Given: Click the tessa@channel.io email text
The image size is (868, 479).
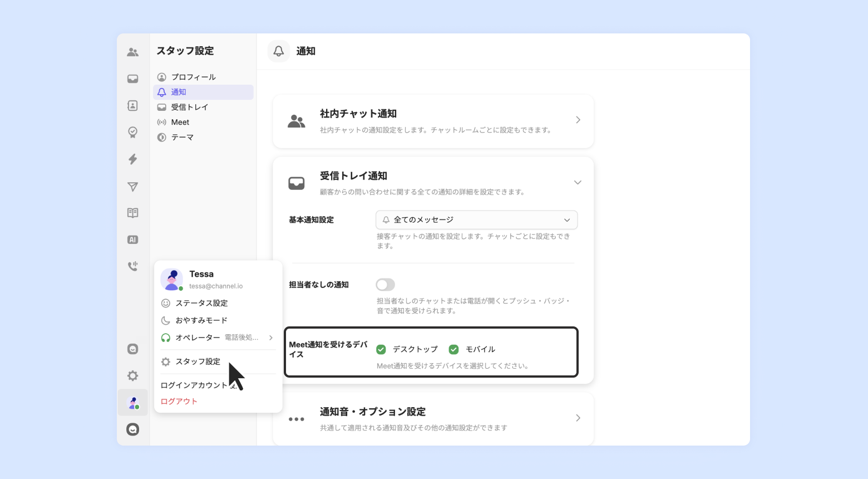Looking at the screenshot, I should [216, 286].
